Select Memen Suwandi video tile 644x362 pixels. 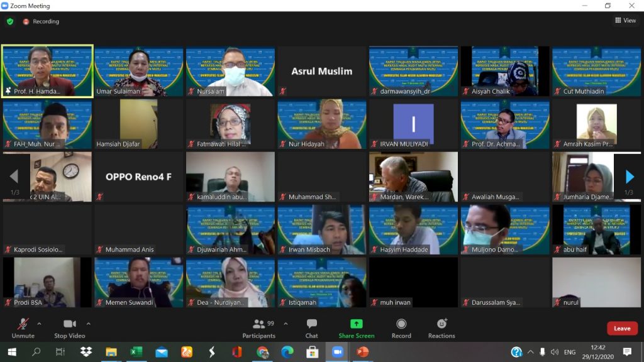[x=139, y=282]
